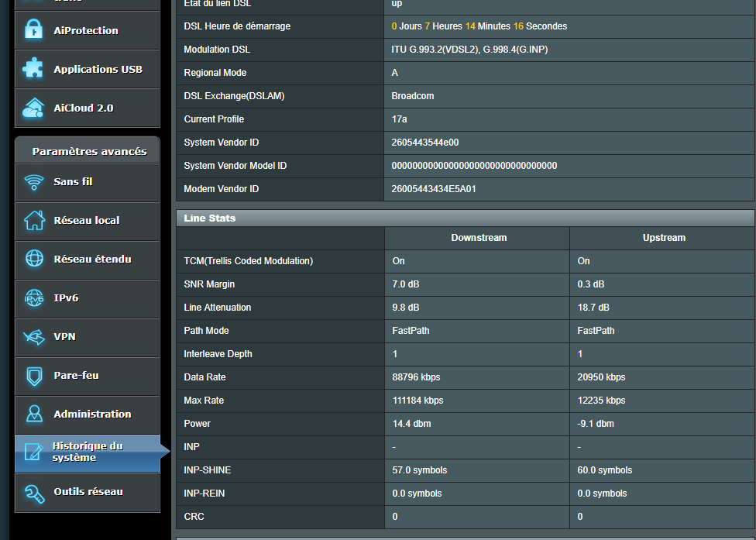Click the Sans fil wireless signal icon

pos(34,182)
